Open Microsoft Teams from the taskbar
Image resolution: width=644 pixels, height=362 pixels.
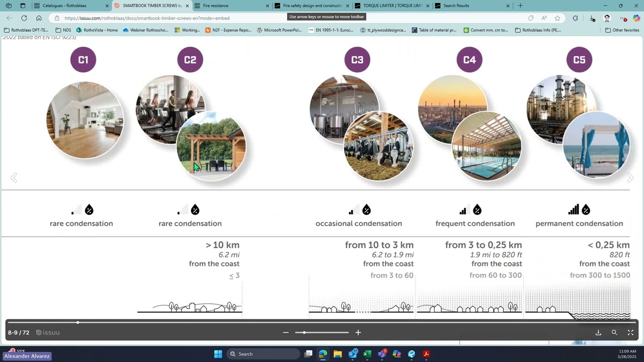pyautogui.click(x=382, y=354)
